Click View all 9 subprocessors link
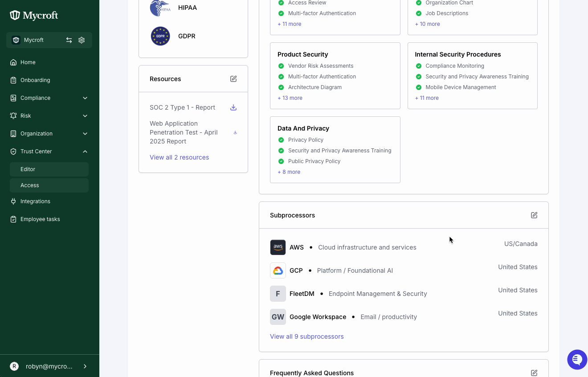This screenshot has height=377, width=588. pos(307,336)
